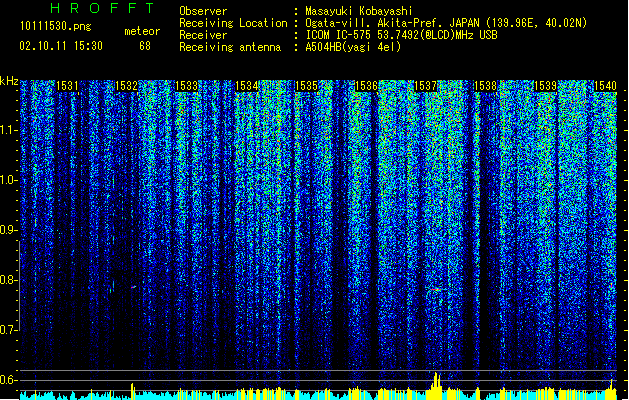
Task: Click the 0.7 frequency axis label
Action: 9,330
